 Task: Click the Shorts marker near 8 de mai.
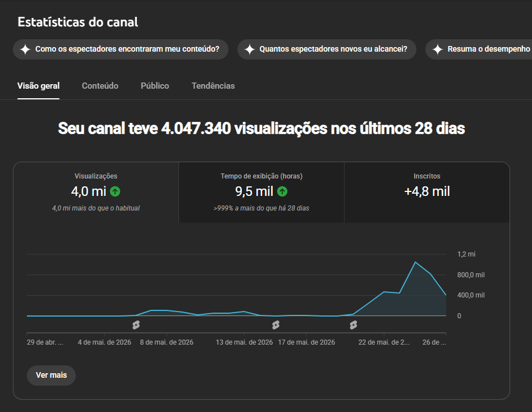[x=136, y=325]
